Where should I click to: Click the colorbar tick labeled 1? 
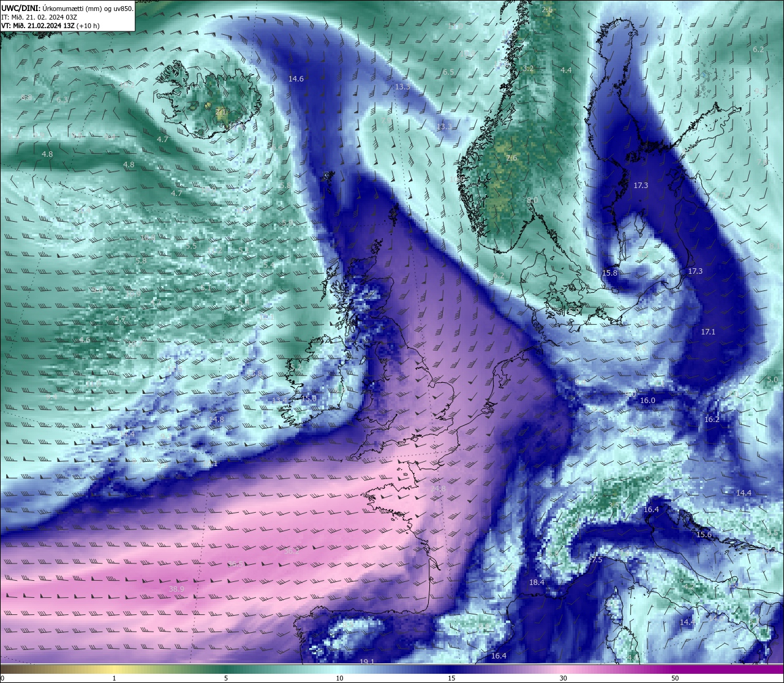(114, 678)
